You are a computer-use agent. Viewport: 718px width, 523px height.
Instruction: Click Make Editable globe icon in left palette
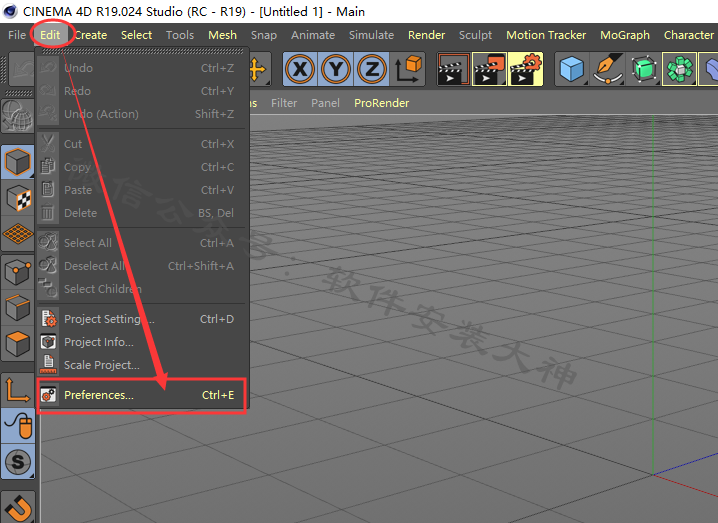[17, 114]
